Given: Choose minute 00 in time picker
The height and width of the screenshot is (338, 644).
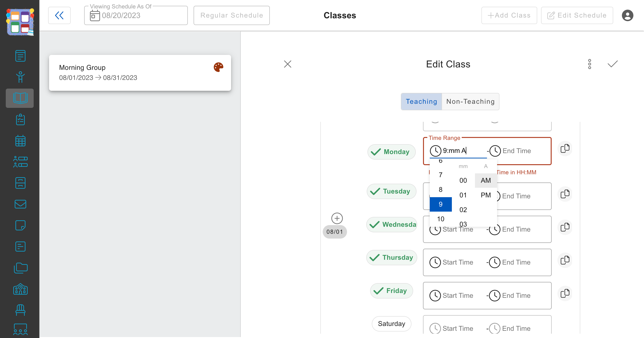Looking at the screenshot, I should 463,180.
